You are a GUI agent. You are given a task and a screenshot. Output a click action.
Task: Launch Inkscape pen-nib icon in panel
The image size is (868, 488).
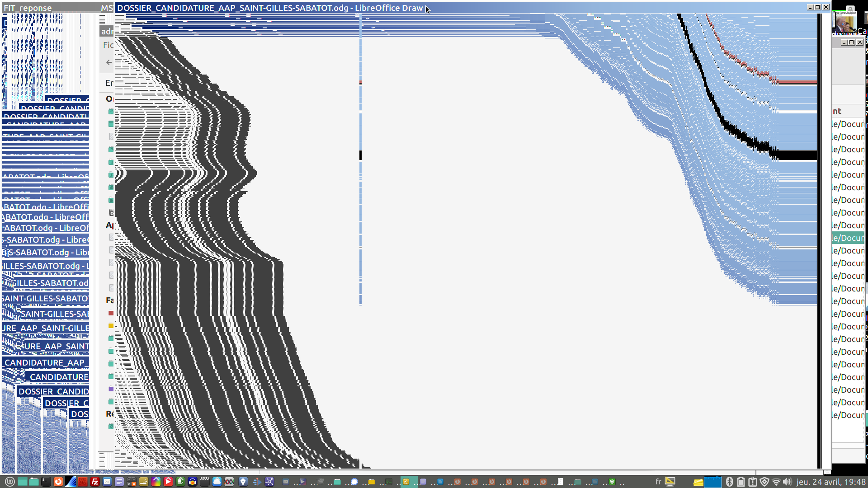pyautogui.click(x=243, y=482)
